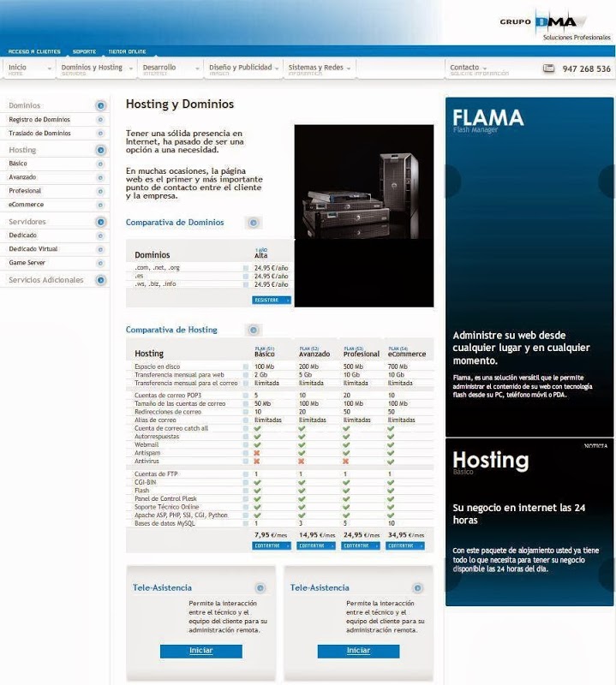Click the arrow icon beside Hosting sidebar heading
The image size is (616, 685).
[x=100, y=150]
